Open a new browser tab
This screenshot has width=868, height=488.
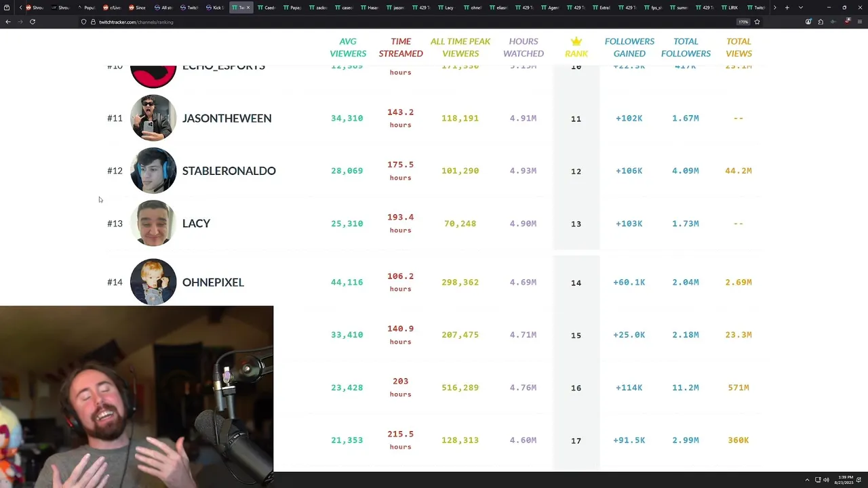[787, 7]
